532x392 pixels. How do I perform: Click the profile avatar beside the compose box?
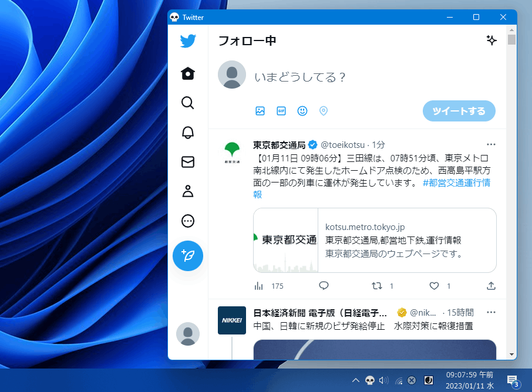click(x=232, y=75)
